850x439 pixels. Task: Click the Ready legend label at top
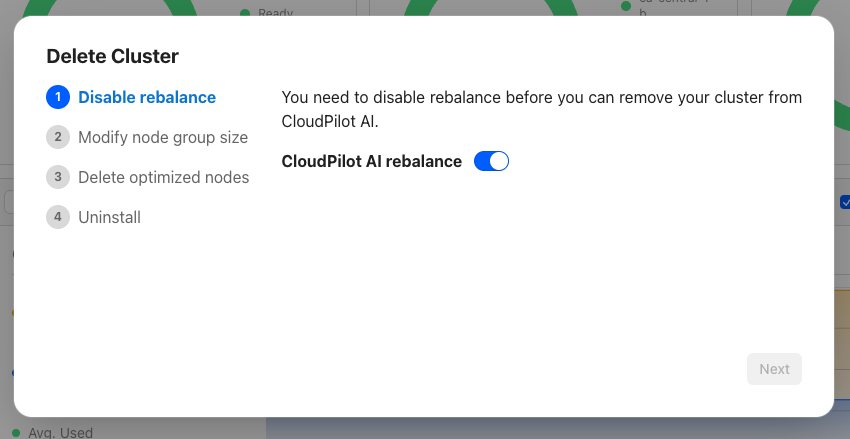click(276, 13)
